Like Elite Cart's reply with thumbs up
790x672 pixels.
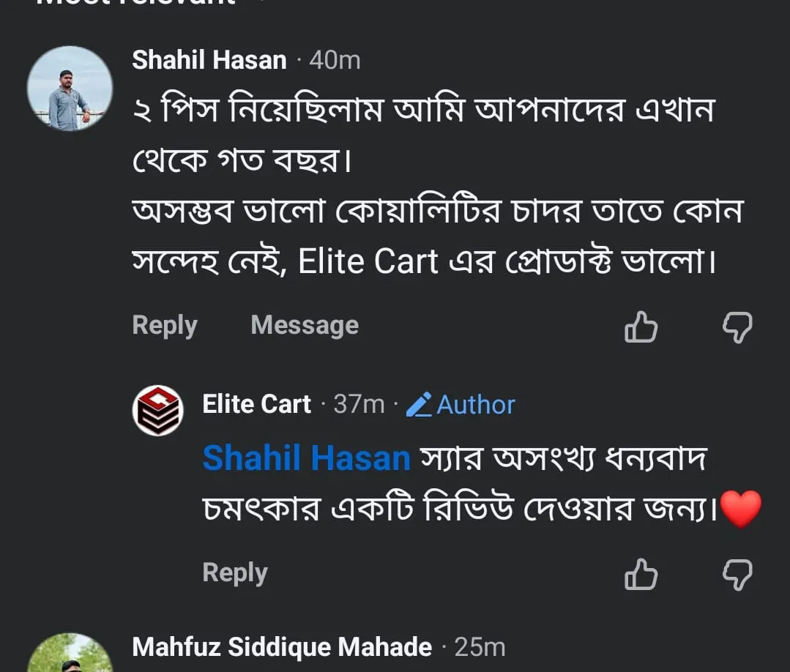click(x=641, y=574)
